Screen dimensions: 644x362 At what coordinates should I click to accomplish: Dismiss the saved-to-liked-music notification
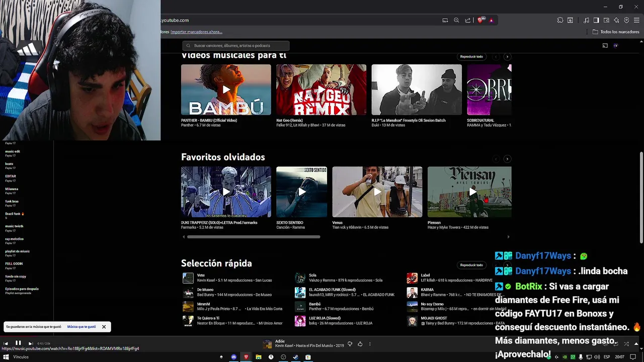pyautogui.click(x=104, y=327)
